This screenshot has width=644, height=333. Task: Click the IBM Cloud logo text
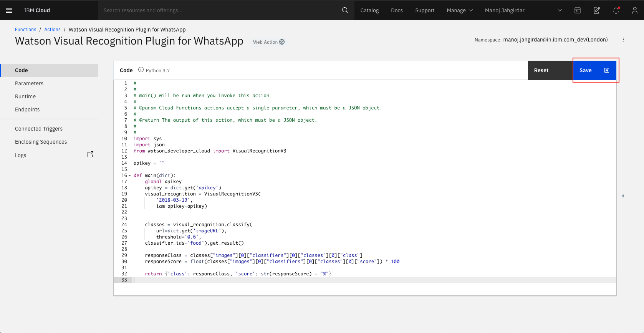click(x=37, y=10)
